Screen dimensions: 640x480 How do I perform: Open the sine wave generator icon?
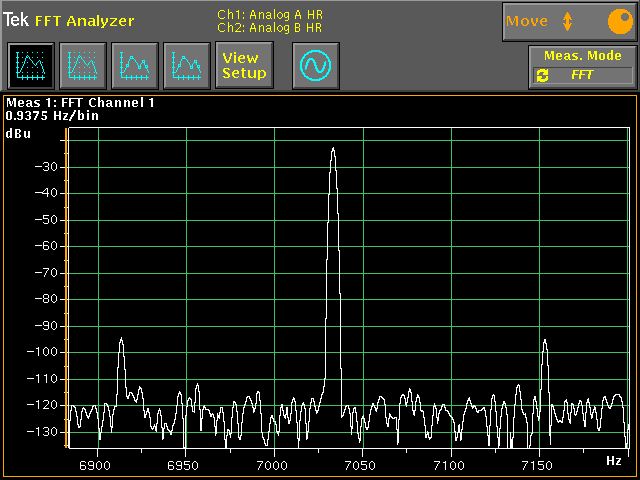[x=316, y=66]
